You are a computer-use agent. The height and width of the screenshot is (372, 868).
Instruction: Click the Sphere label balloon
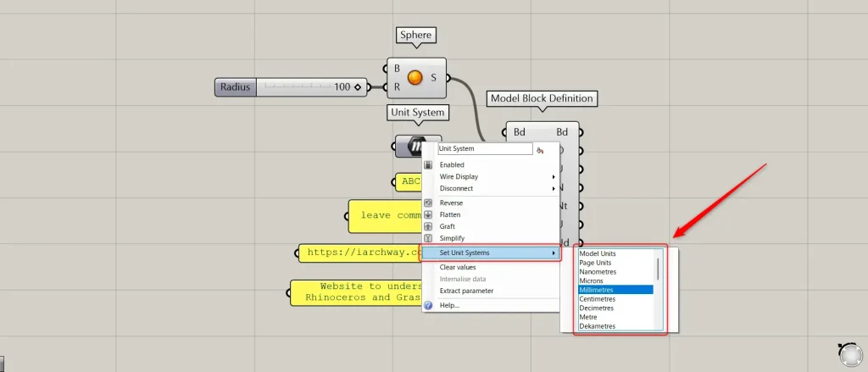point(415,36)
